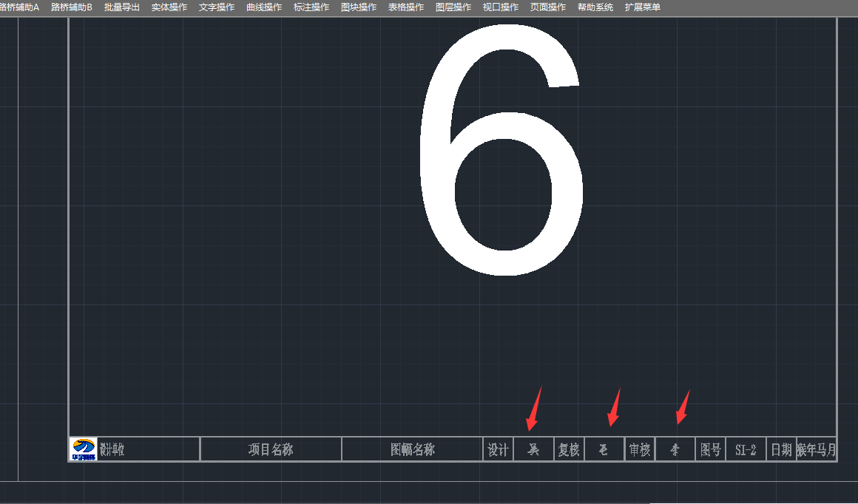Screen dimensions: 858x504
Task: Select the company logo in the title block
Action: (x=84, y=449)
